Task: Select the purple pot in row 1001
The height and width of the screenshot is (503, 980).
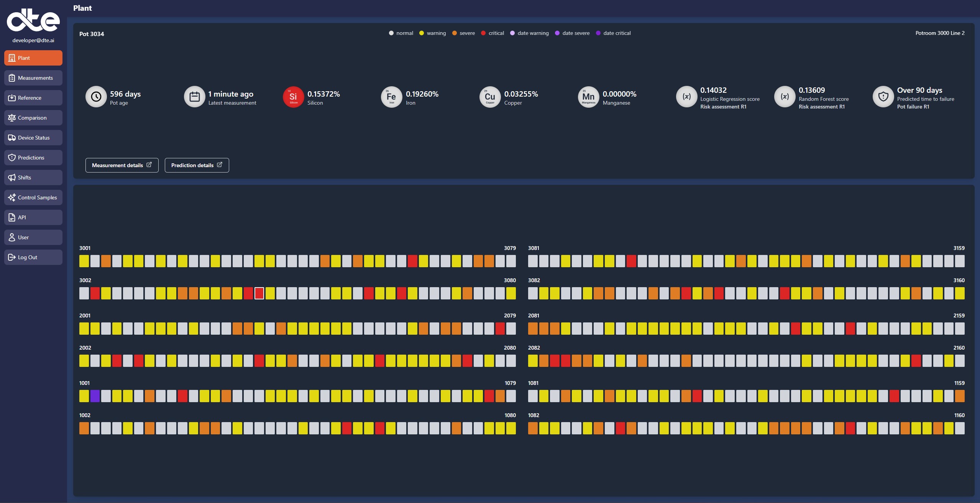Action: point(95,396)
